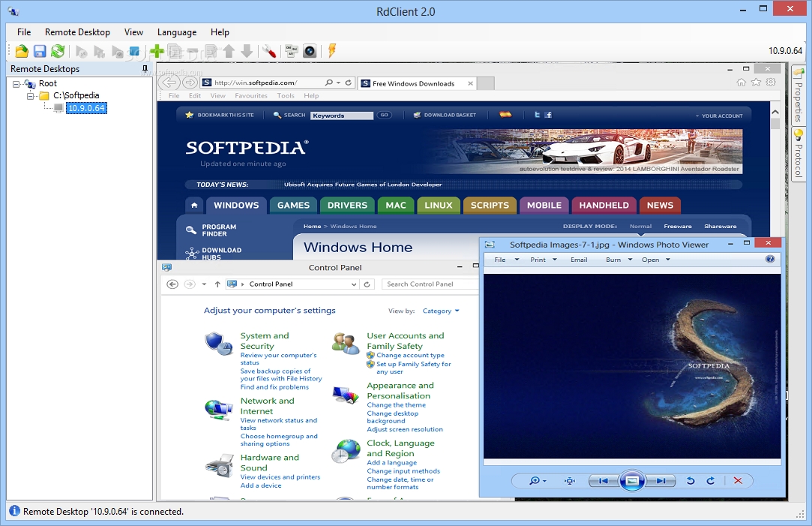Click Control Panel Back arrow button
Screen dimensions: 812x526
172,284
